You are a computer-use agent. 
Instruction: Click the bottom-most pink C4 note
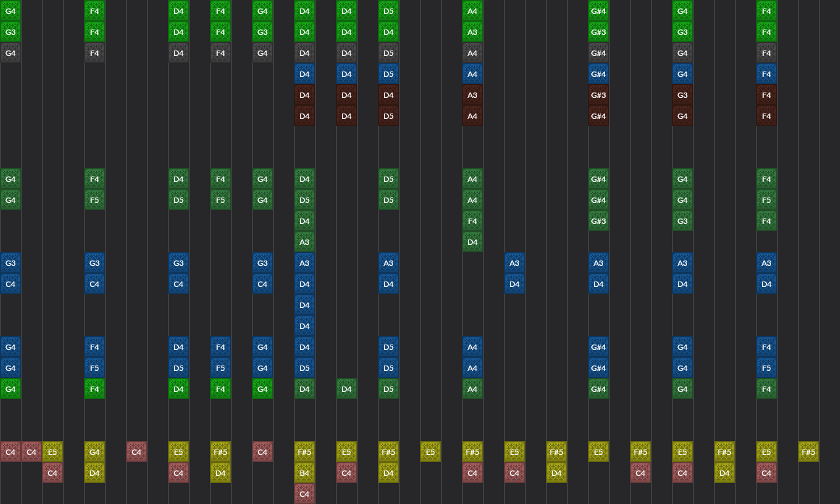coord(304,494)
